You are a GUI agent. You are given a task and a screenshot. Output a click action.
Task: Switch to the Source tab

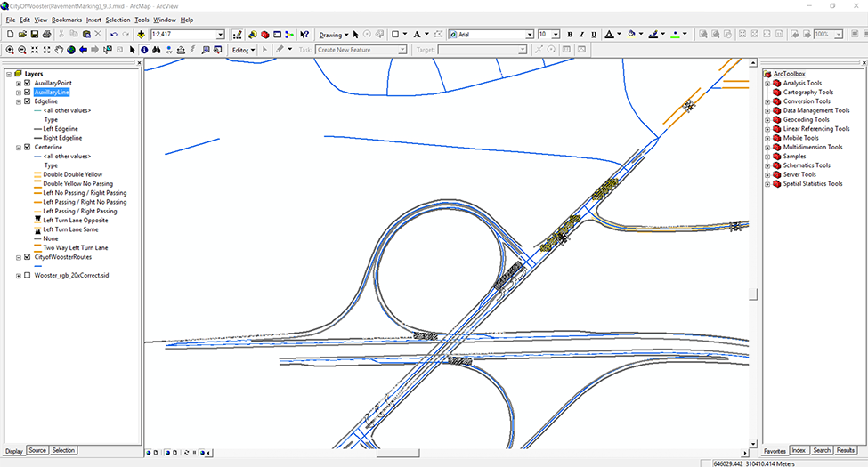point(37,450)
